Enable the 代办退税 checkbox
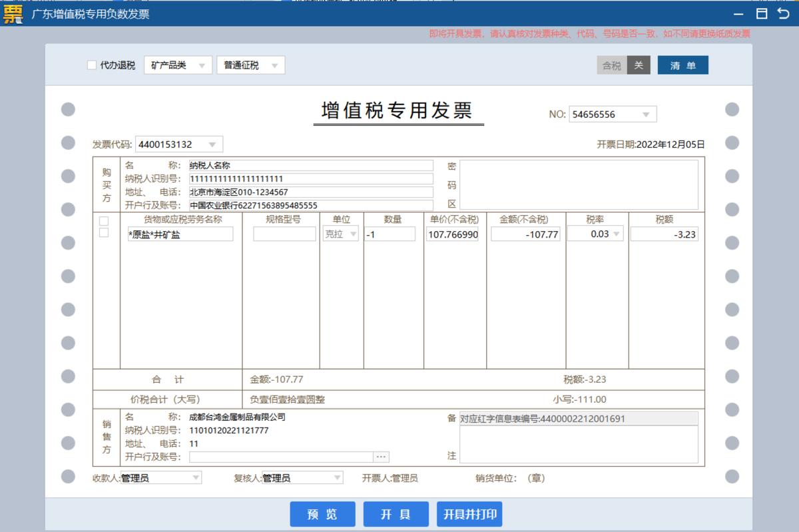This screenshot has height=532, width=799. (91, 65)
